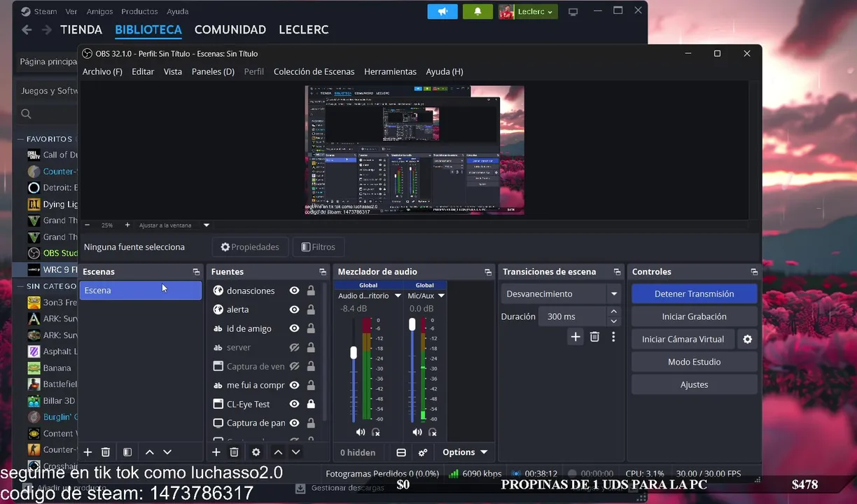Add a scene transition with plus icon

tap(576, 337)
